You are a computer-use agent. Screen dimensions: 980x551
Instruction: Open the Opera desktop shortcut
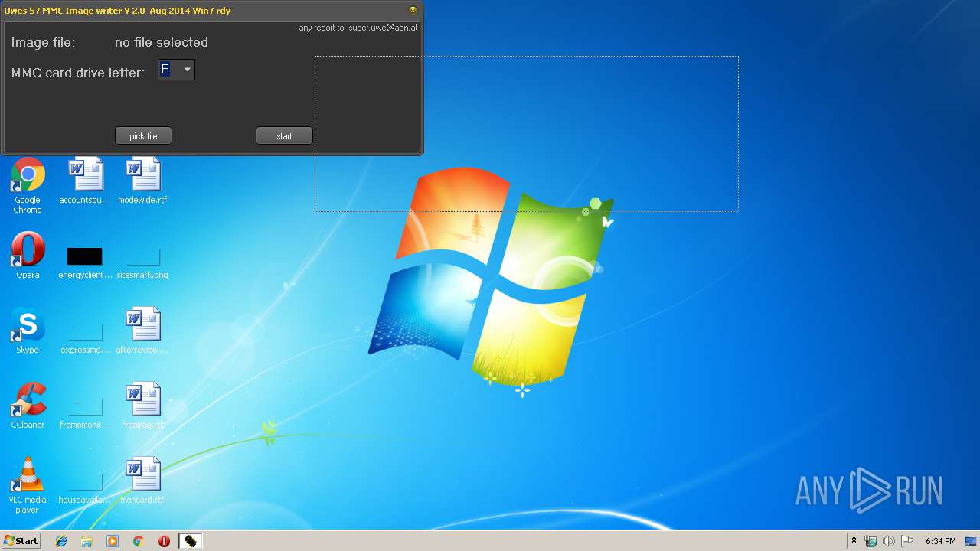[x=28, y=256]
